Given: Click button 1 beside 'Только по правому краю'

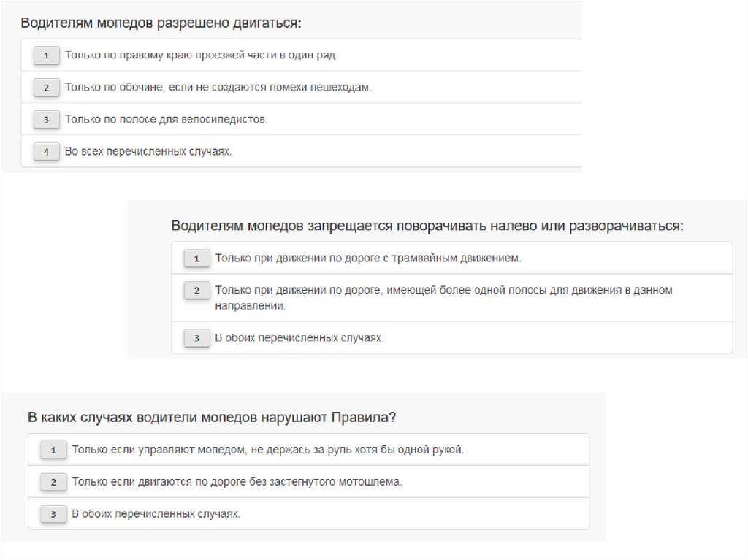Looking at the screenshot, I should click(46, 55).
